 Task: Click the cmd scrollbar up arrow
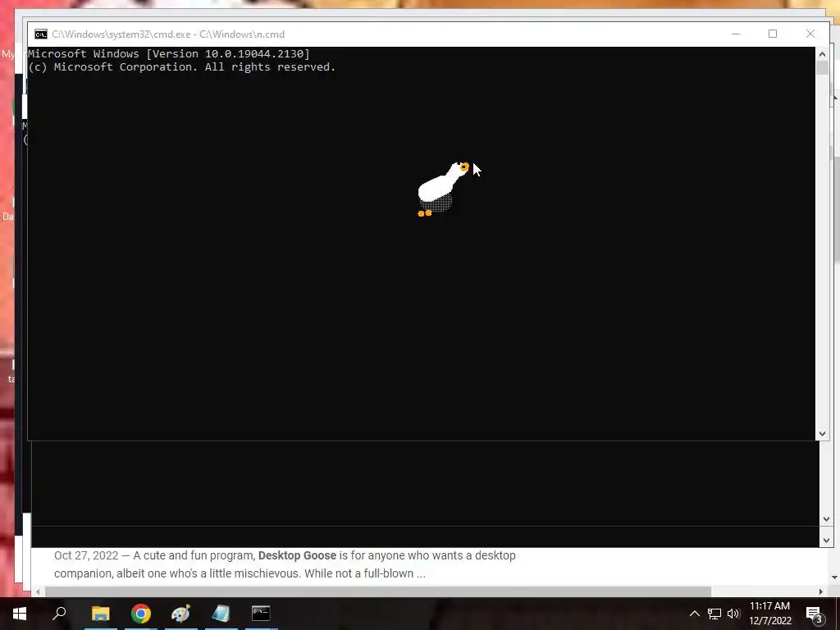pos(822,53)
